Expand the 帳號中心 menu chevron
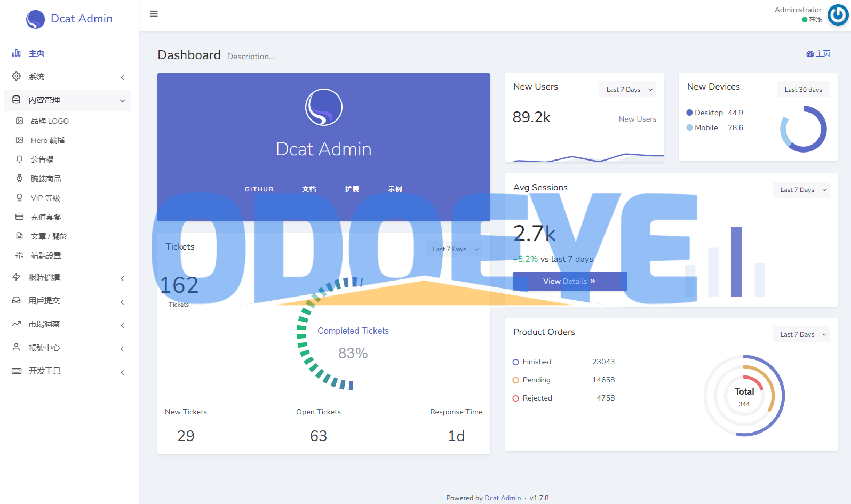The image size is (851, 504). point(122,349)
